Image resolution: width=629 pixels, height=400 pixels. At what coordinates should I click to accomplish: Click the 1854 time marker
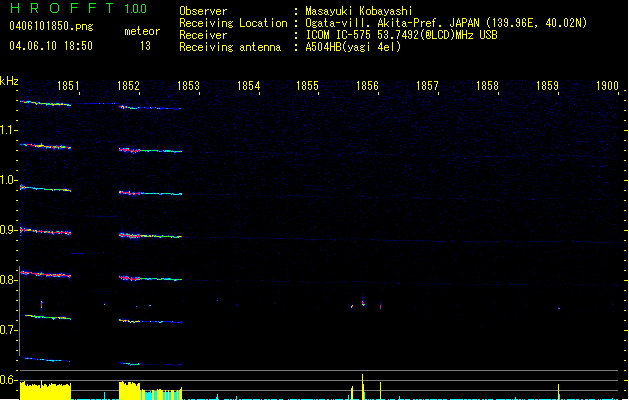[248, 86]
